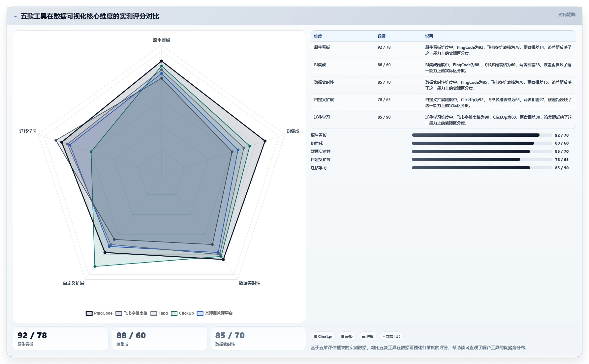The image size is (589, 364).
Task: Toggle Tapd series in the legend
Action: (159, 313)
